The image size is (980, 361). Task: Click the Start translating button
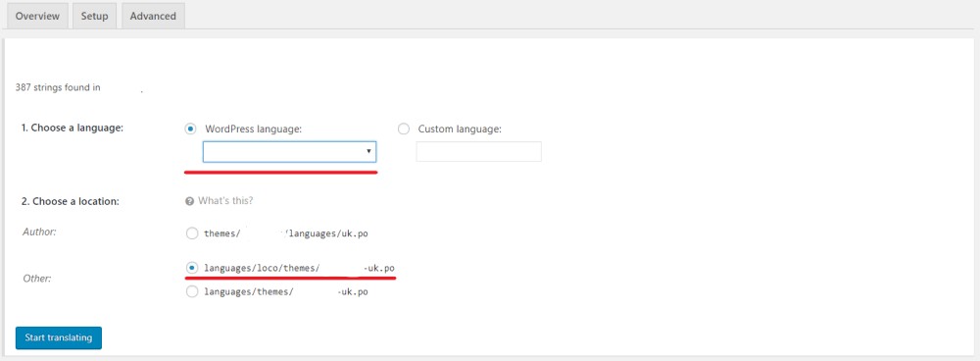pyautogui.click(x=59, y=337)
